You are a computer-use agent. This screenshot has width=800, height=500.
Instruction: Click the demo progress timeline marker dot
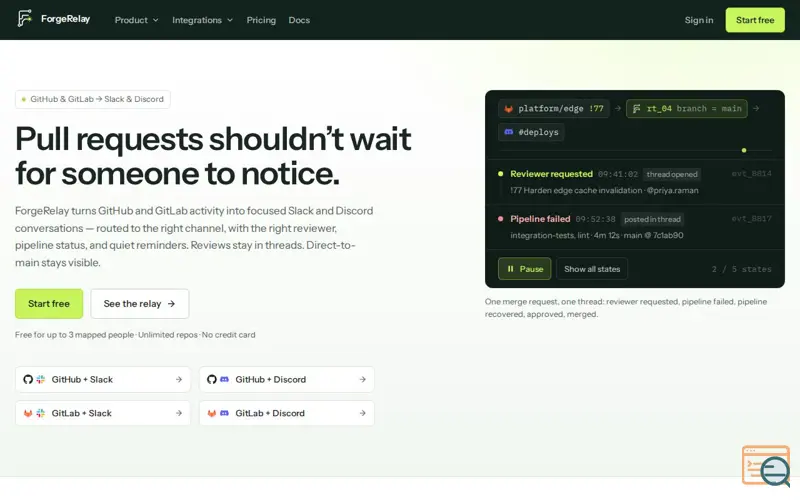tap(744, 150)
